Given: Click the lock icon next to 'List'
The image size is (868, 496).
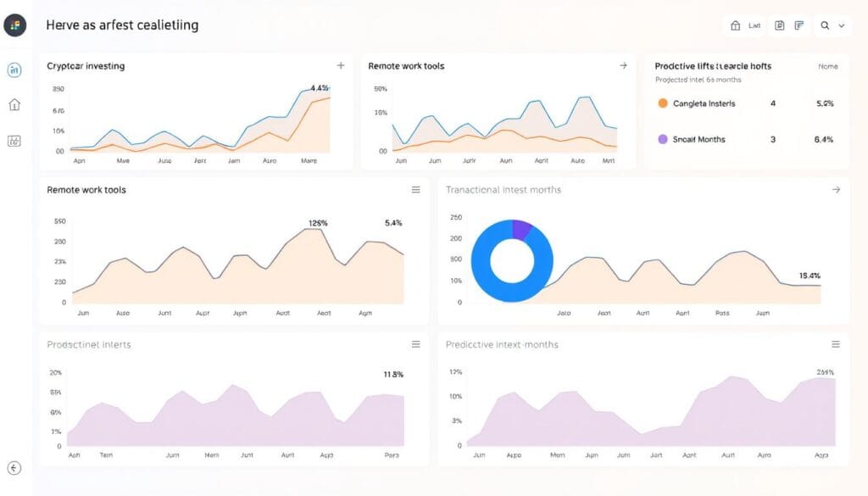Looking at the screenshot, I should click(x=736, y=25).
